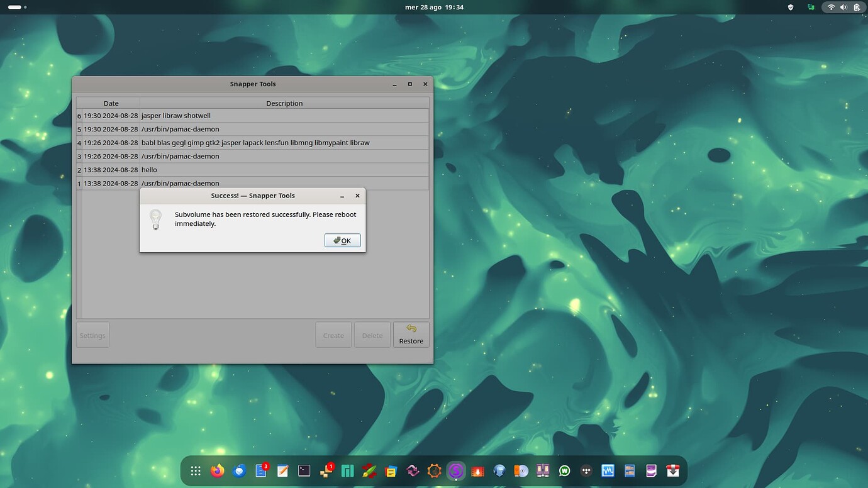Image resolution: width=868 pixels, height=488 pixels.
Task: Click the Restore button in Snapper Tools
Action: pyautogui.click(x=411, y=334)
